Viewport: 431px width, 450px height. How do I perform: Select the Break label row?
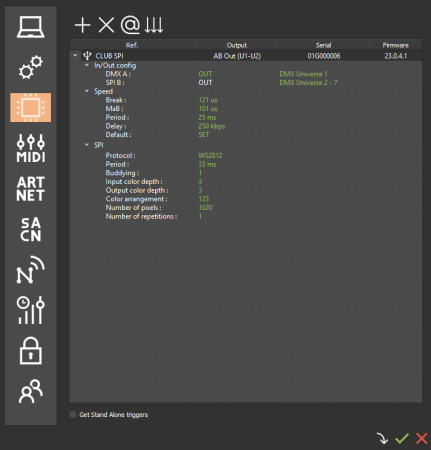click(116, 100)
